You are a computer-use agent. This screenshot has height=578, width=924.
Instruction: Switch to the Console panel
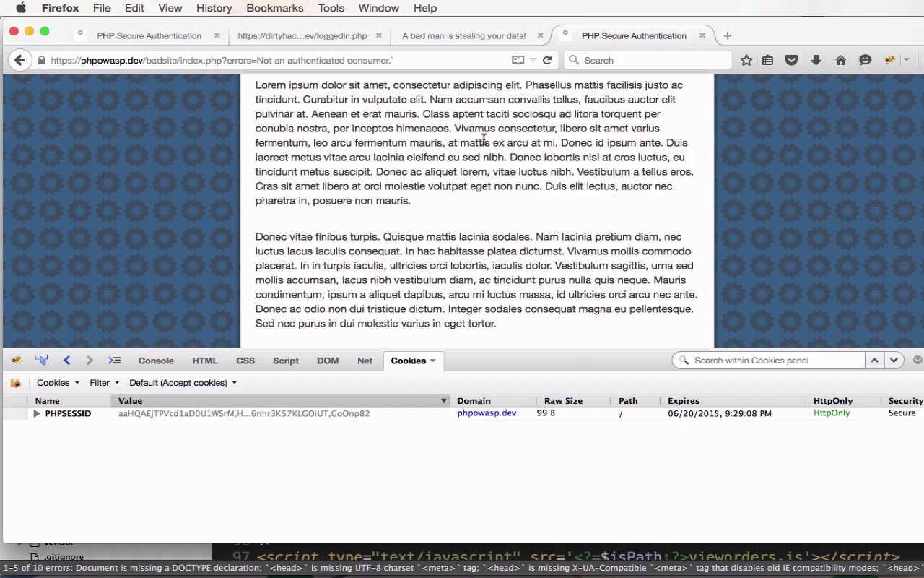(156, 361)
